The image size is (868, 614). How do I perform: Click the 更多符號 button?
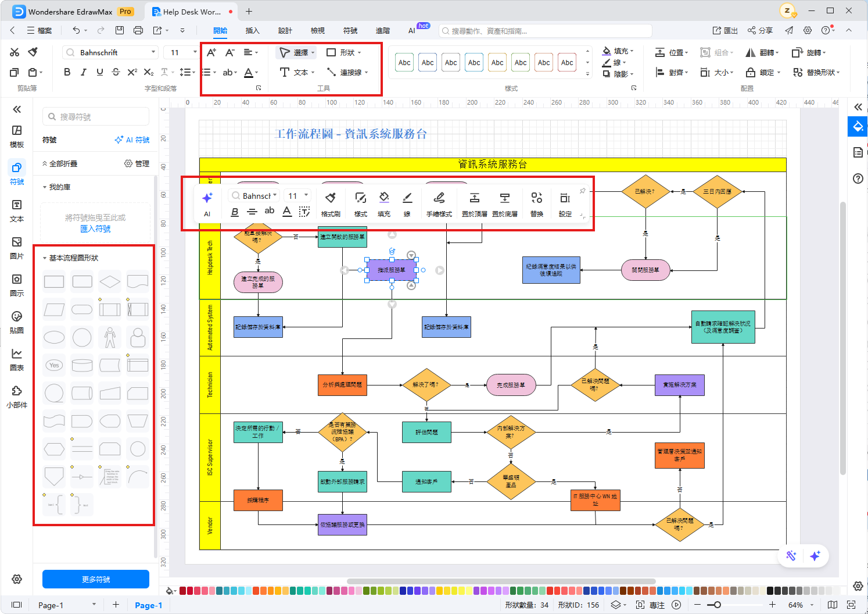(96, 579)
